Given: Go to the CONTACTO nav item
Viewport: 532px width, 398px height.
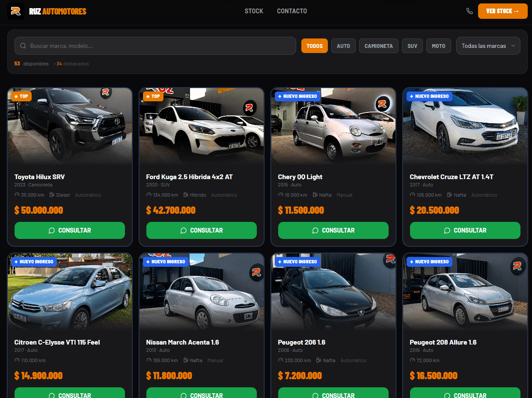Looking at the screenshot, I should [x=292, y=11].
